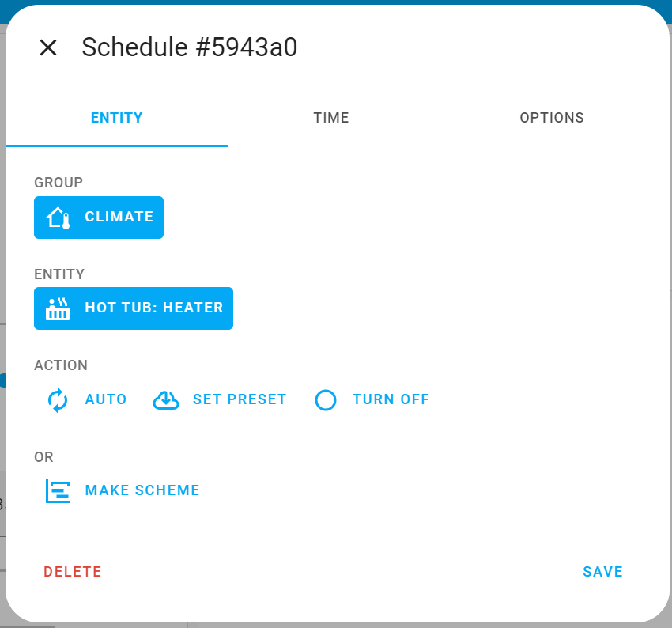Screen dimensions: 672x628
Task: Close the Schedule #5943a0 dialog with the X
Action: 48,47
